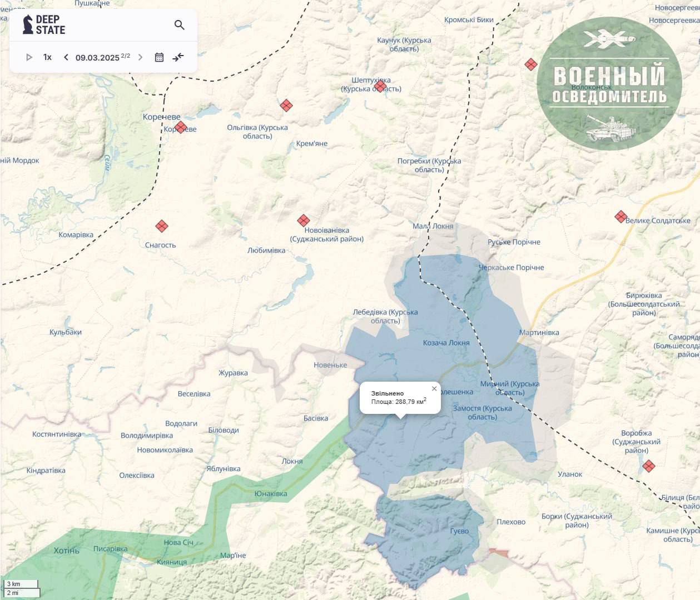The height and width of the screenshot is (600, 700).
Task: Click the Журавка label
Action: (233, 372)
